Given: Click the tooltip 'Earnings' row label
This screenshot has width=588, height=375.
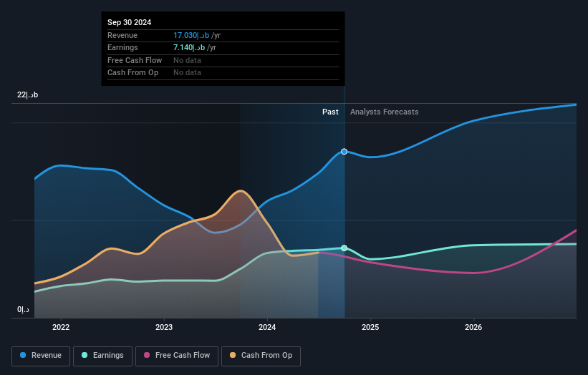Looking at the screenshot, I should click(122, 47).
